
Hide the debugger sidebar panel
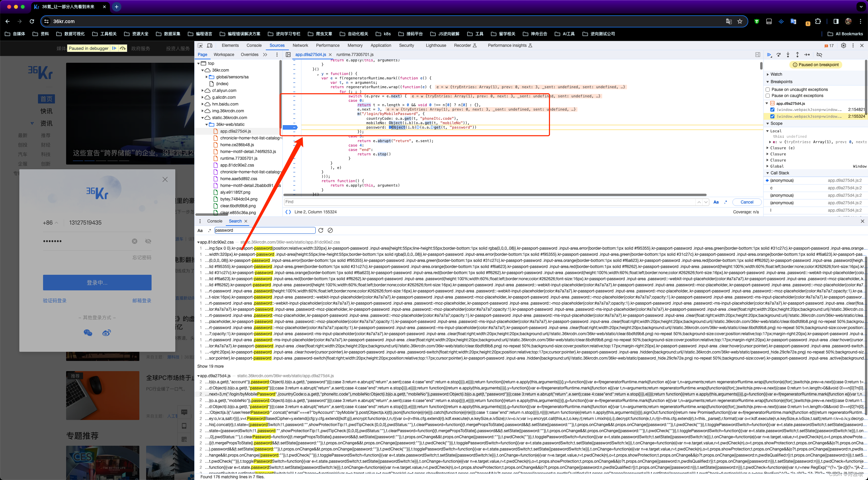[758, 55]
